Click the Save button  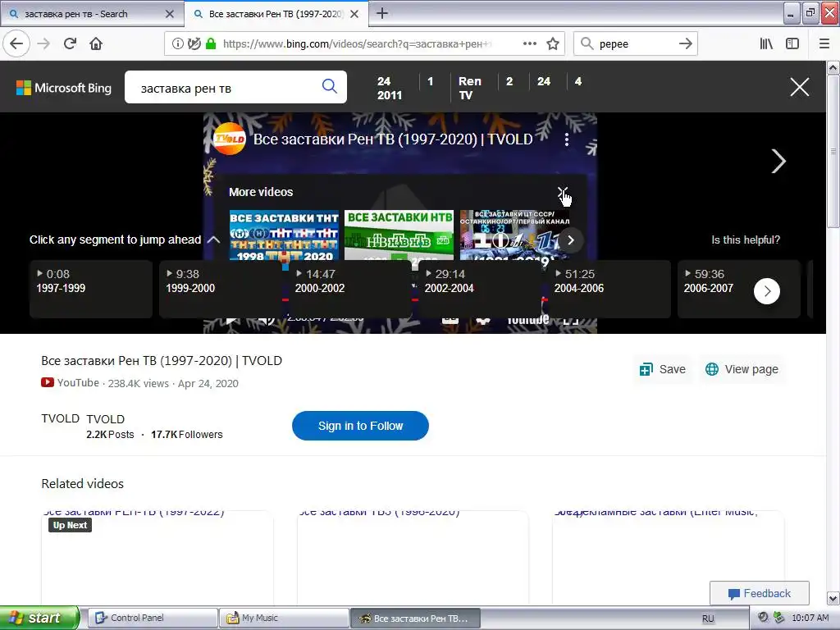point(663,369)
